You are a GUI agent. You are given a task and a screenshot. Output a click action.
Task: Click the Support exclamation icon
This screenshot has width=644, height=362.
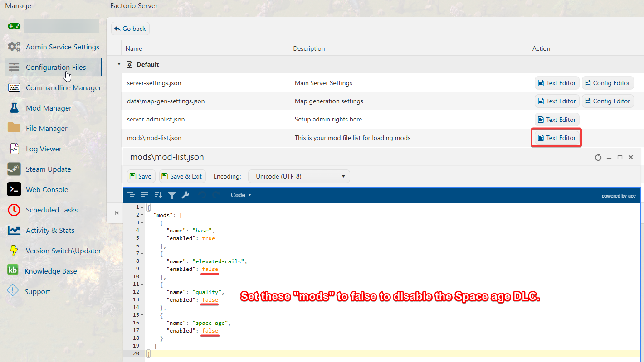click(x=13, y=291)
